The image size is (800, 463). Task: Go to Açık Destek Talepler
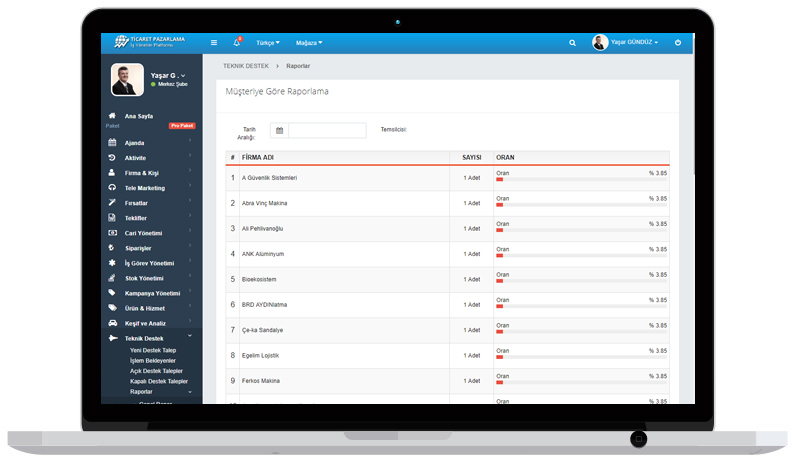156,371
